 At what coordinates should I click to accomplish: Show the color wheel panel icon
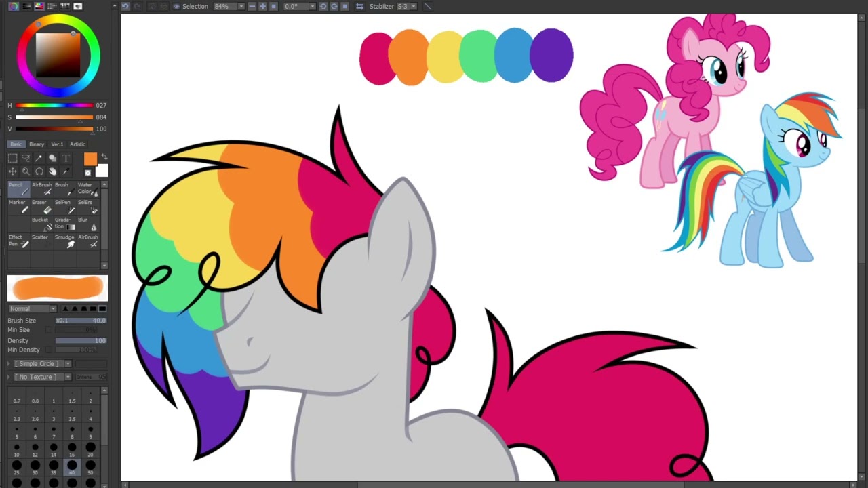[x=14, y=6]
